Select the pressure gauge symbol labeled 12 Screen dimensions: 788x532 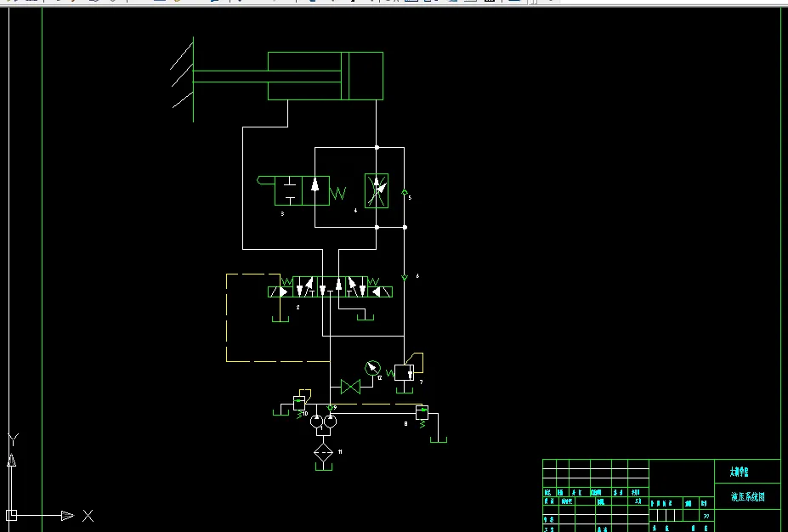[x=372, y=368]
